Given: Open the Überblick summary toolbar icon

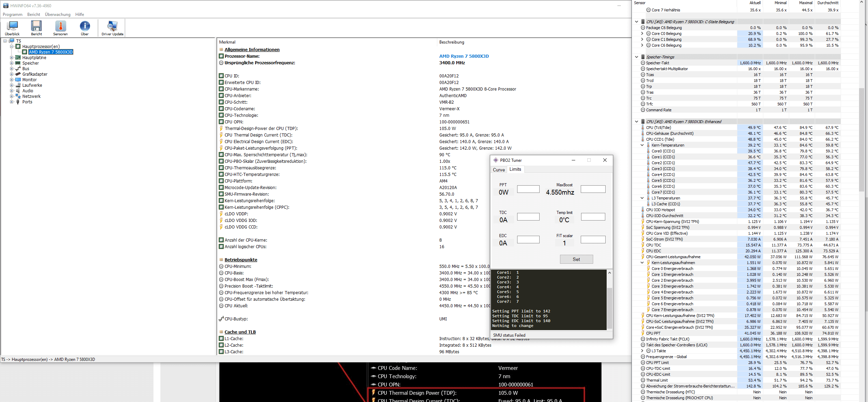Looking at the screenshot, I should coord(12,28).
